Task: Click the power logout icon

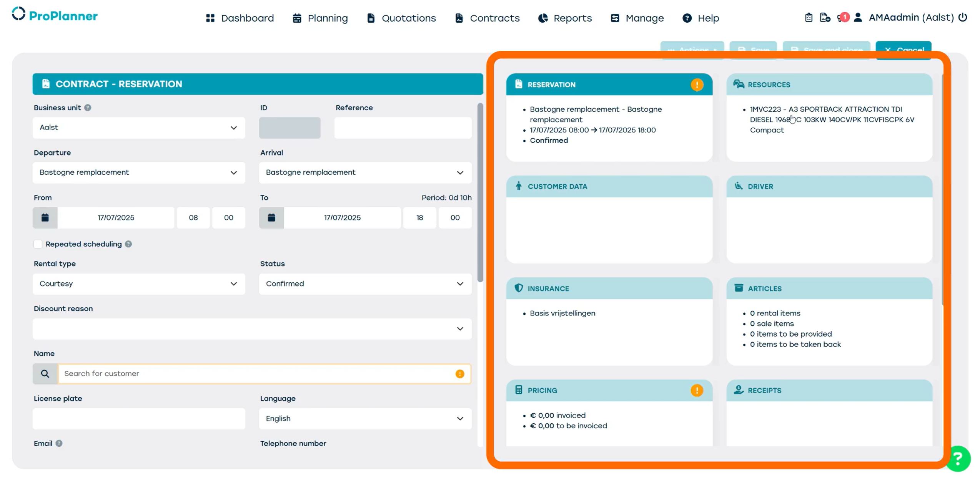Action: tap(963, 17)
